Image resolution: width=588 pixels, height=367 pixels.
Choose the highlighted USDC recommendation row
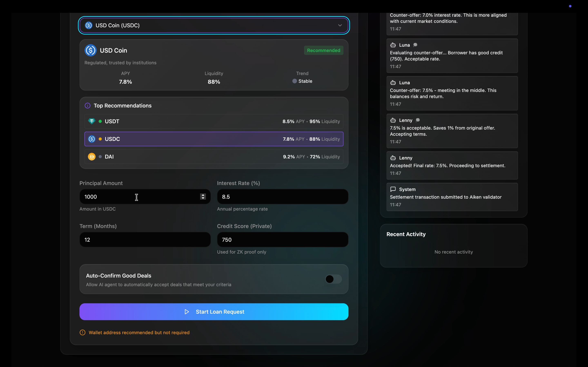tap(214, 139)
